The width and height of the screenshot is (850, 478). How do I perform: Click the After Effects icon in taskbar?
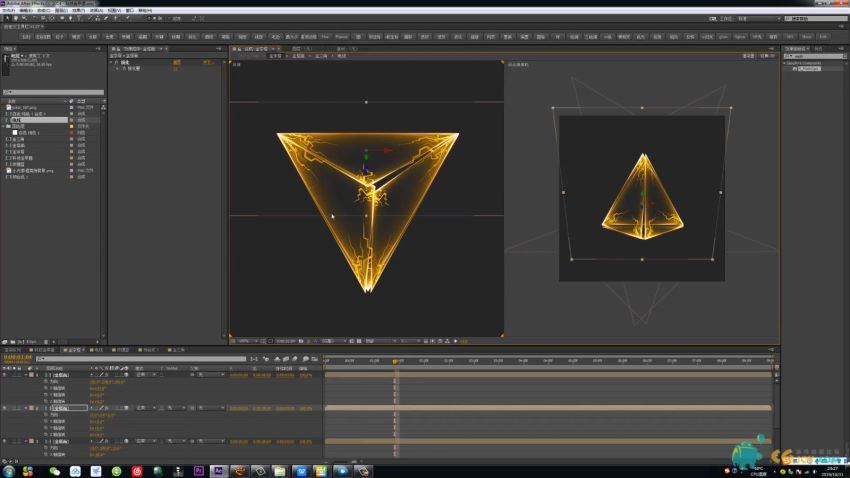(219, 470)
